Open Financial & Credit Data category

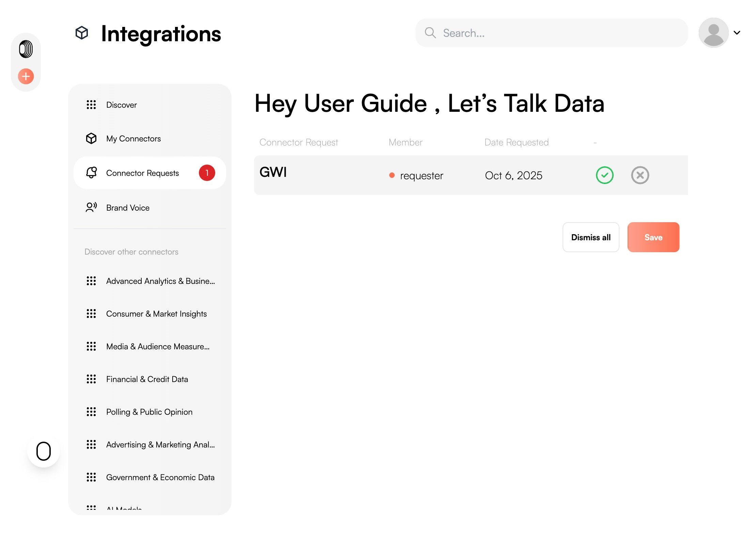pyautogui.click(x=147, y=379)
